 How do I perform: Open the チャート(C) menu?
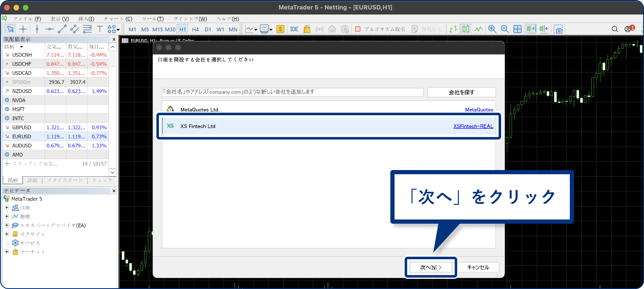(x=118, y=19)
